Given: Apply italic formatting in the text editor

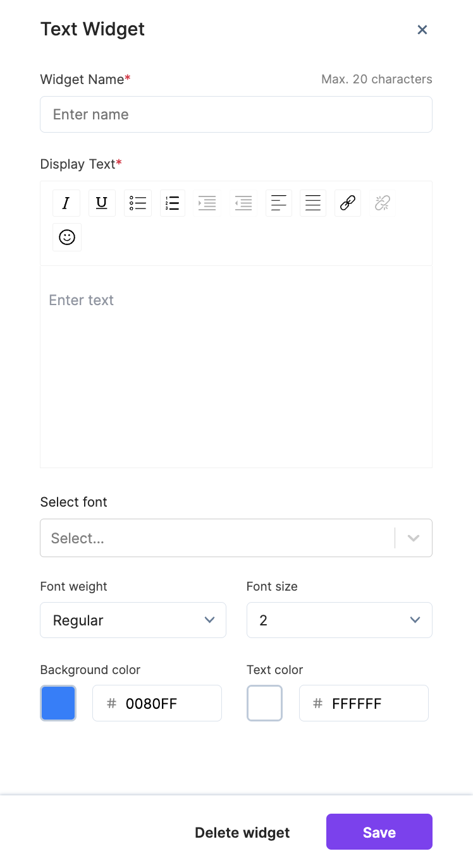Looking at the screenshot, I should [66, 203].
